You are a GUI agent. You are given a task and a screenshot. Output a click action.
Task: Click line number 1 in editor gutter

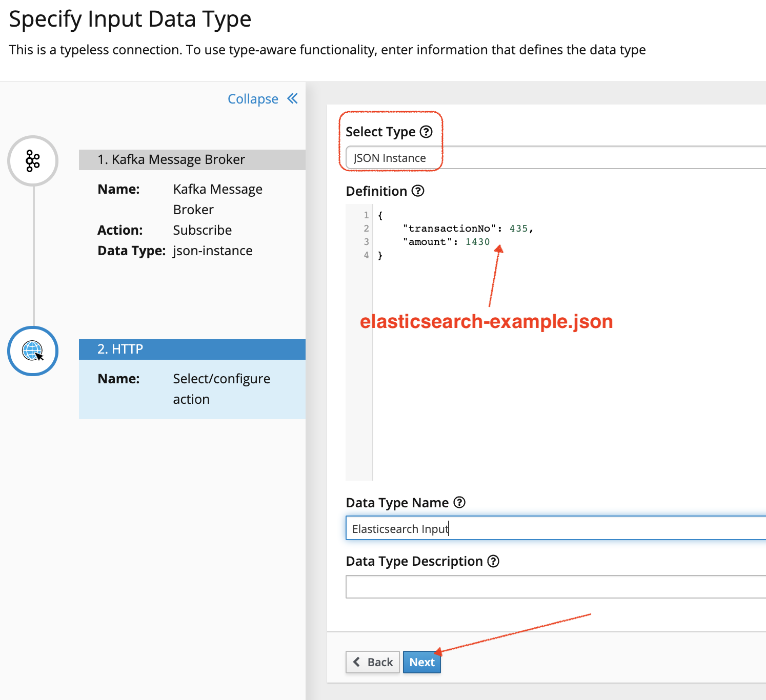(366, 215)
